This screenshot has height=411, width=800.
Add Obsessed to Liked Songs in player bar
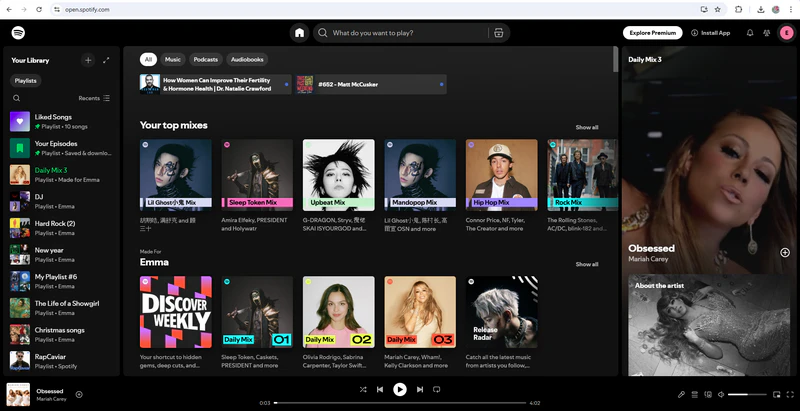coord(79,394)
